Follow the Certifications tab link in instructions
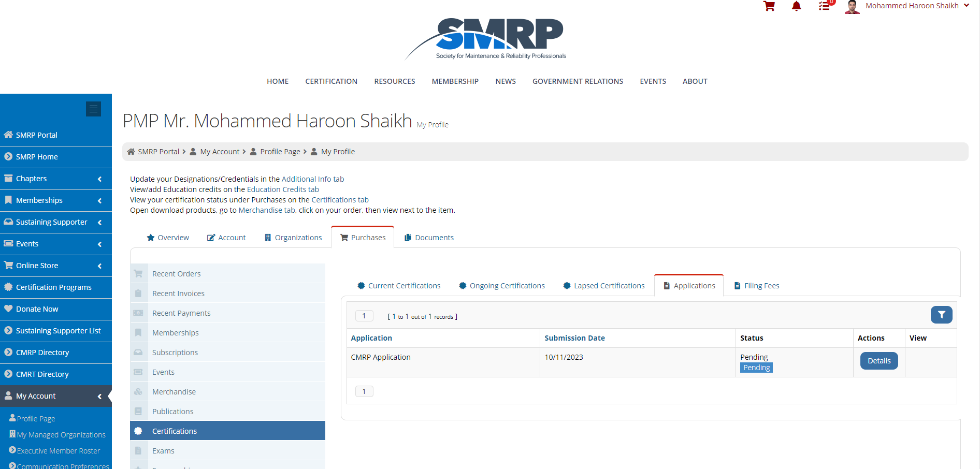 pos(340,200)
